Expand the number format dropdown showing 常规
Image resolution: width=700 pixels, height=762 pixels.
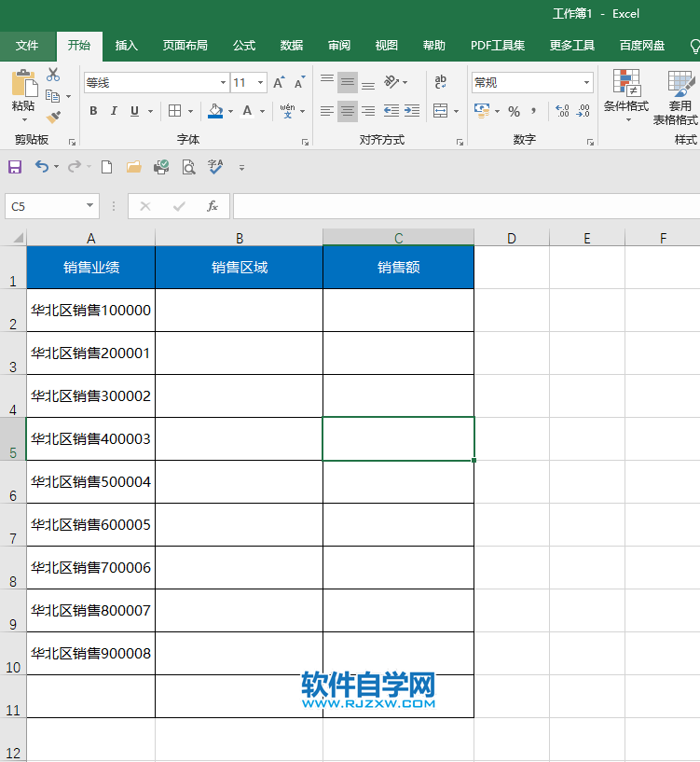point(586,83)
